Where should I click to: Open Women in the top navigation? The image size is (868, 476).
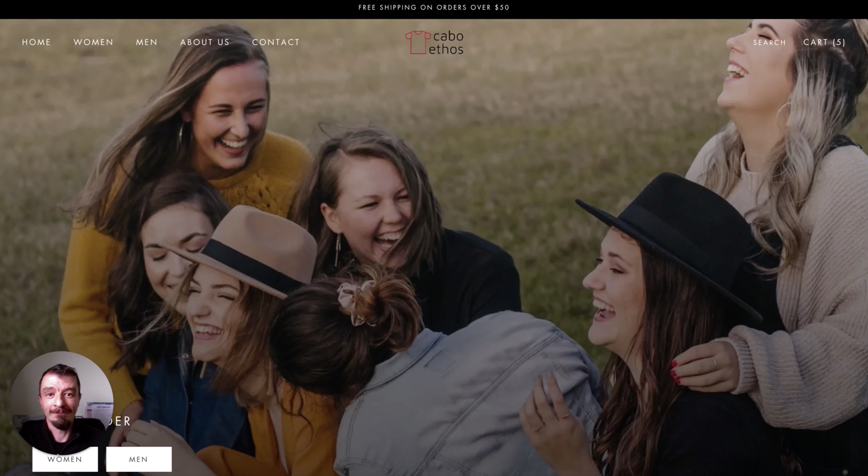pos(93,42)
